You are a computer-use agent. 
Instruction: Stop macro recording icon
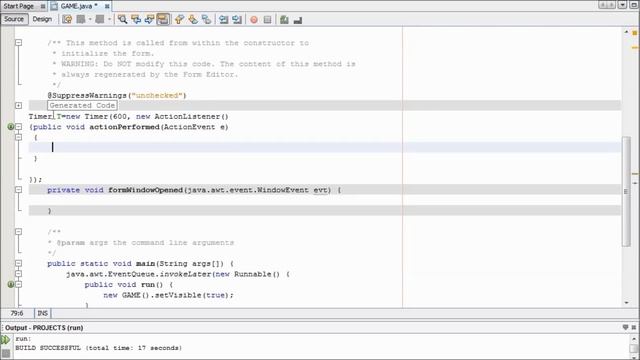coord(267,19)
